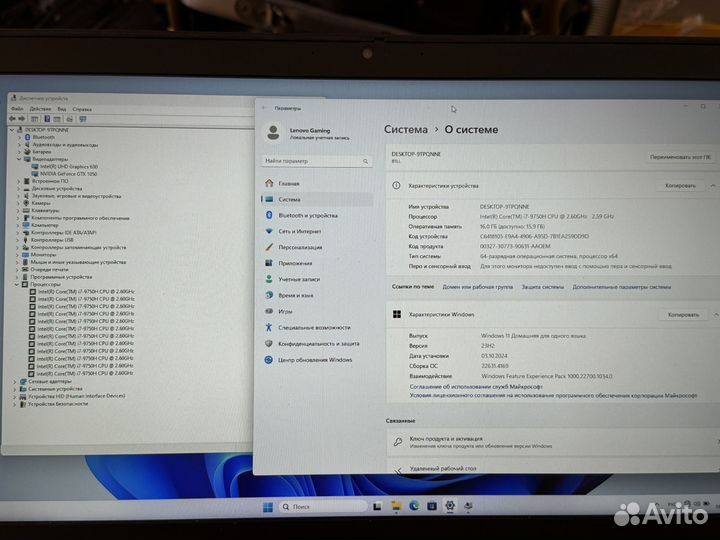Copy Windows specifications with Копировать button
Screen dimensions: 720x540
pyautogui.click(x=683, y=315)
